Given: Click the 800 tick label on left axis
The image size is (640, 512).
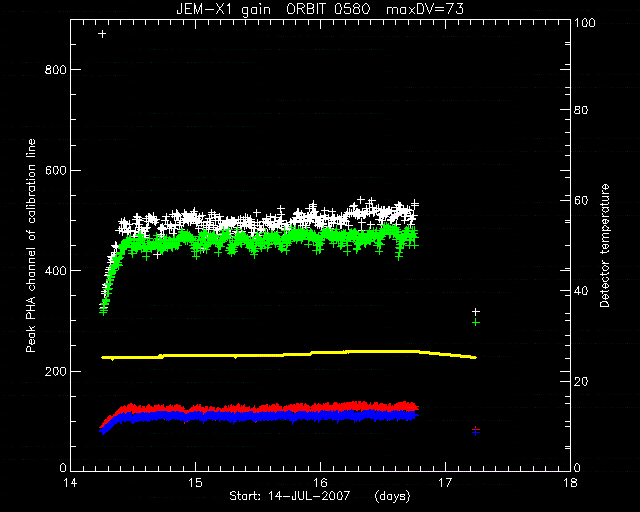Looking at the screenshot, I should click(x=56, y=70).
